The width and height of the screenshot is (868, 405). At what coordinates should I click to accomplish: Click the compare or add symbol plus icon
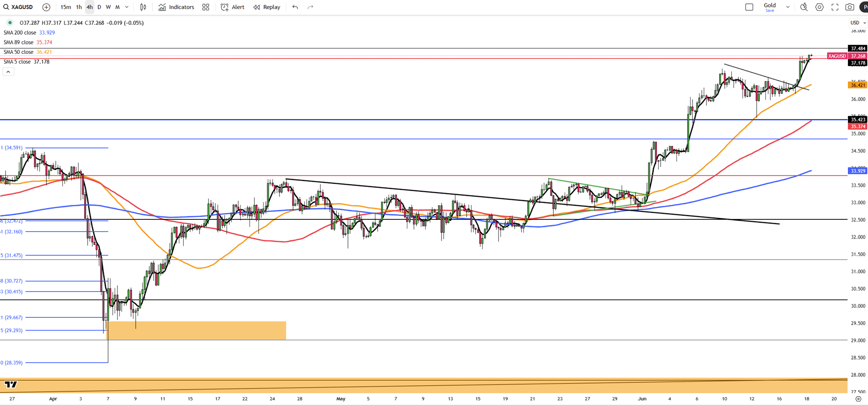pyautogui.click(x=46, y=7)
